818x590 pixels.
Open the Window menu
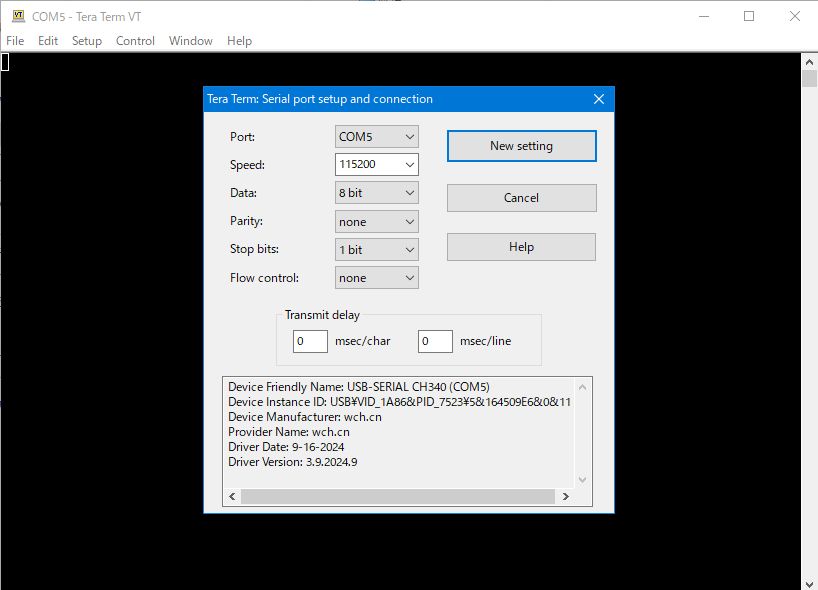[190, 41]
